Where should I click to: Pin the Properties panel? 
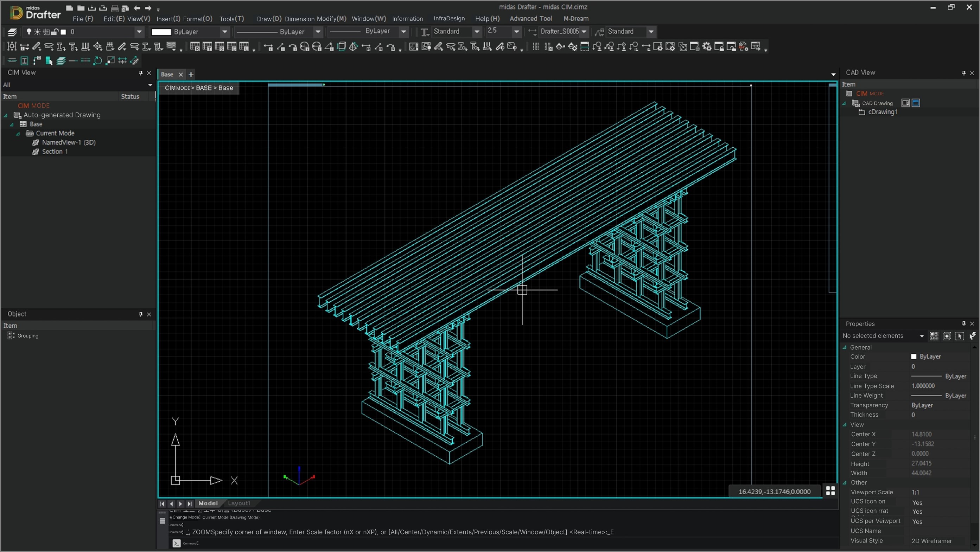963,323
